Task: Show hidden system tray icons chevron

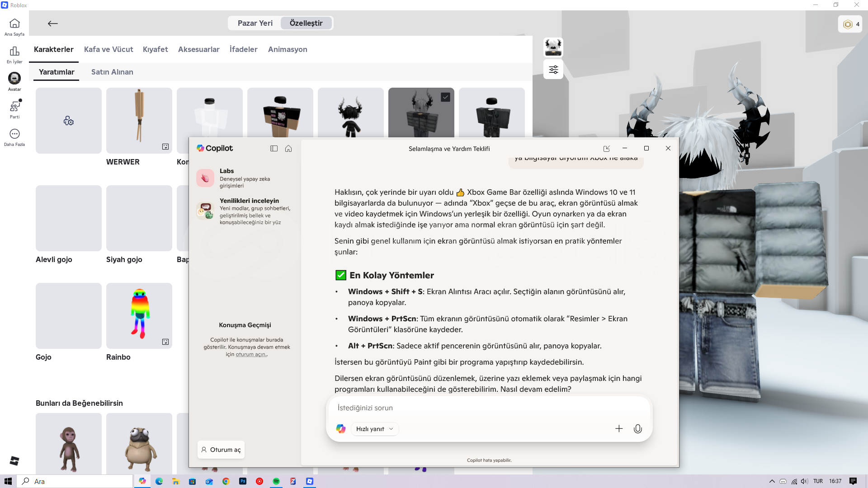Action: pyautogui.click(x=772, y=481)
